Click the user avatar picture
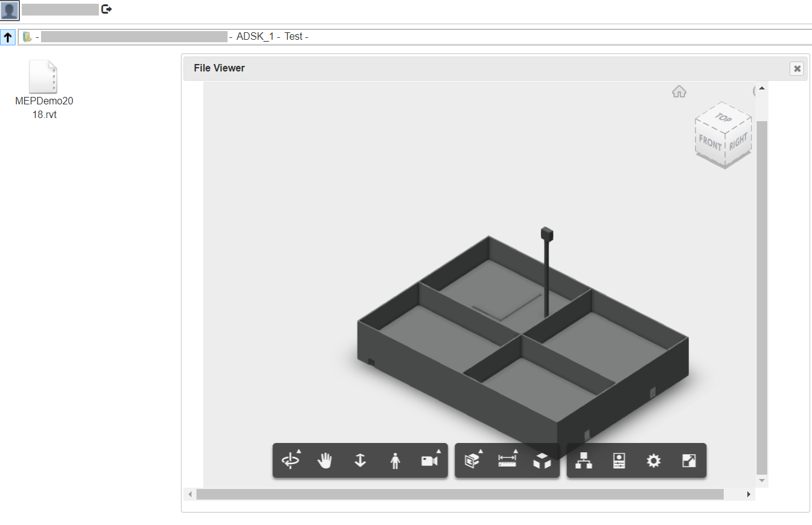Screen dimensions: 812x525 [10, 9]
